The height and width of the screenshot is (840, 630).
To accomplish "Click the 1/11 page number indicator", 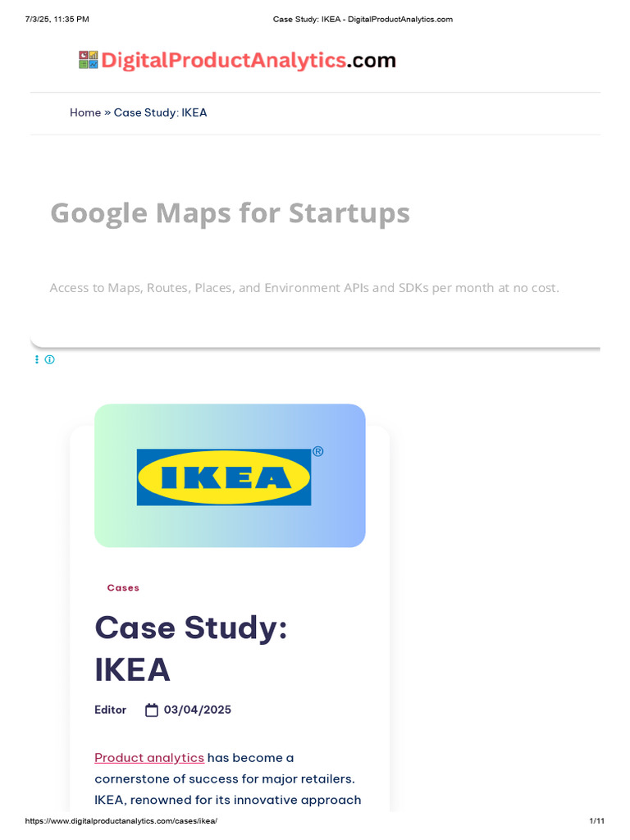I will click(x=596, y=821).
